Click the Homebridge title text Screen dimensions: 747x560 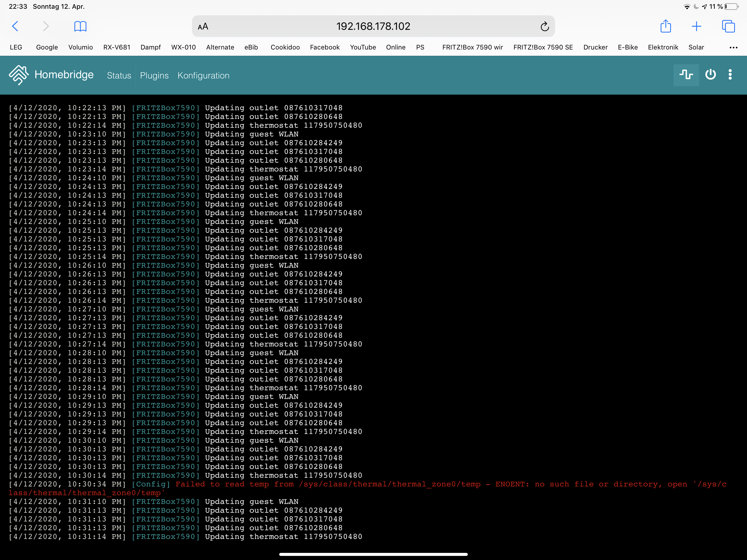(x=64, y=75)
